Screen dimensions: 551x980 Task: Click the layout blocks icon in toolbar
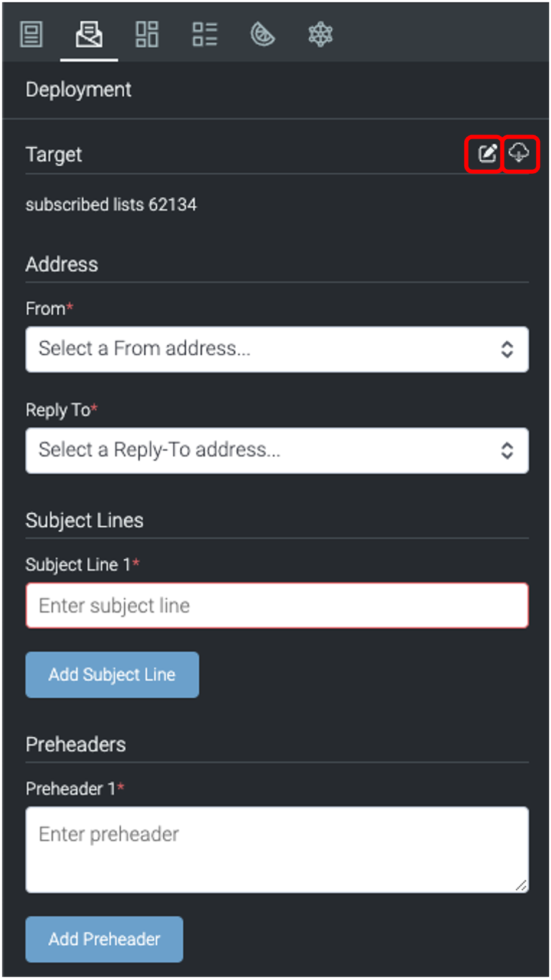pyautogui.click(x=146, y=35)
